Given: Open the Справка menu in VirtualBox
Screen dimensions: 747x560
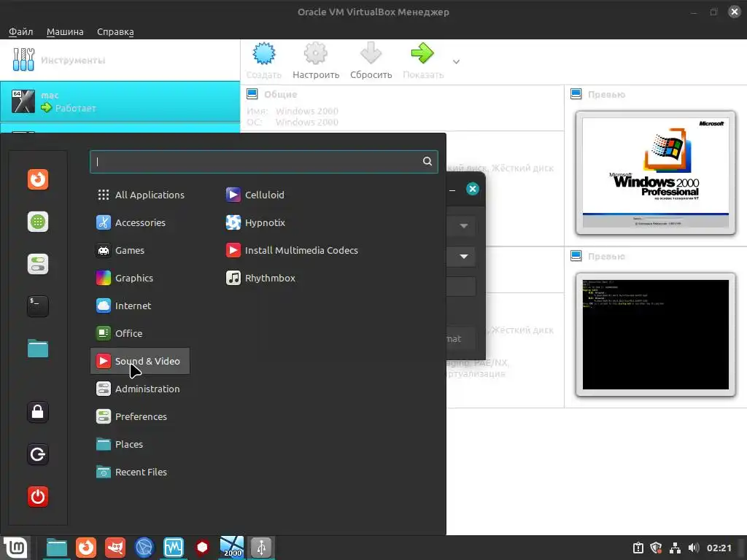Looking at the screenshot, I should coord(115,31).
